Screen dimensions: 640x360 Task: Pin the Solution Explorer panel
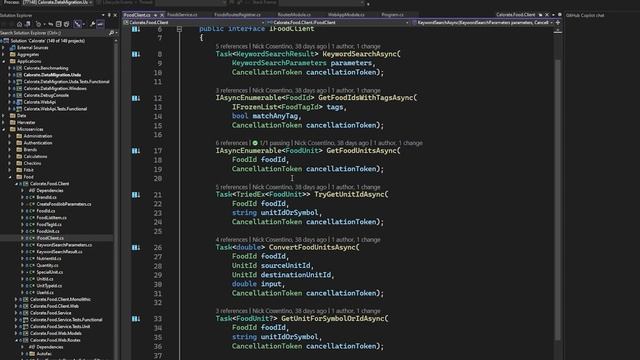pyautogui.click(x=109, y=16)
